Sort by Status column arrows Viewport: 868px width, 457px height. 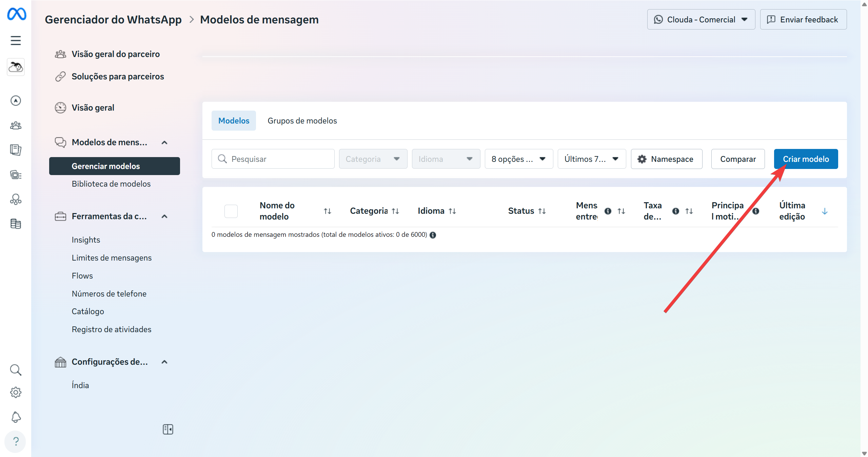point(542,211)
